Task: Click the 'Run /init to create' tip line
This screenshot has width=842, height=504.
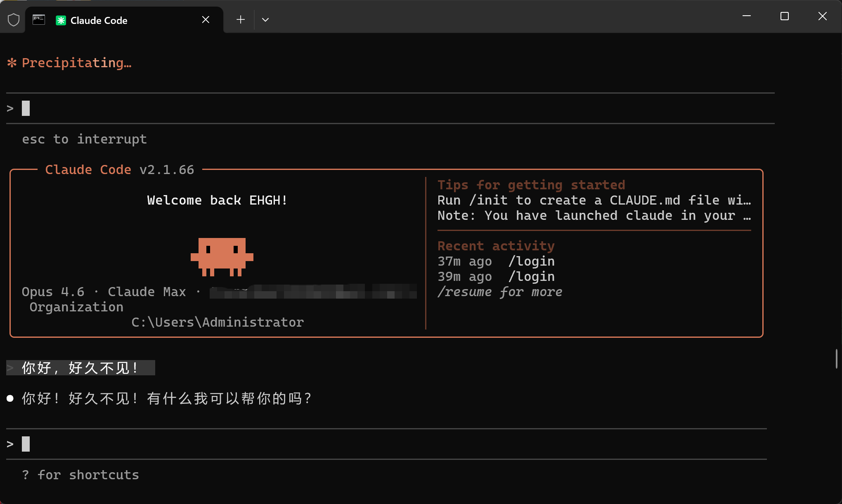Action: click(x=594, y=200)
